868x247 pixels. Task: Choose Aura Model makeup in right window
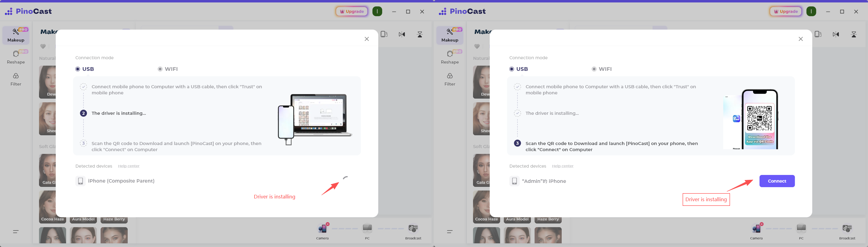tap(517, 220)
